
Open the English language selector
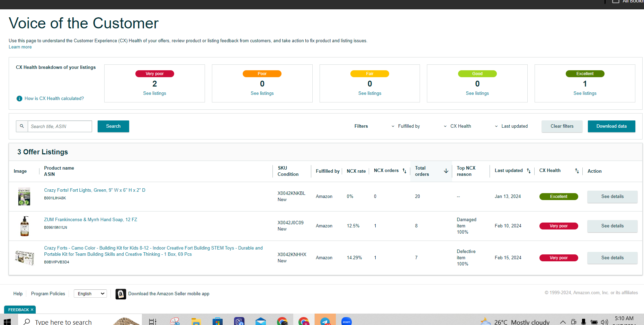tap(90, 294)
